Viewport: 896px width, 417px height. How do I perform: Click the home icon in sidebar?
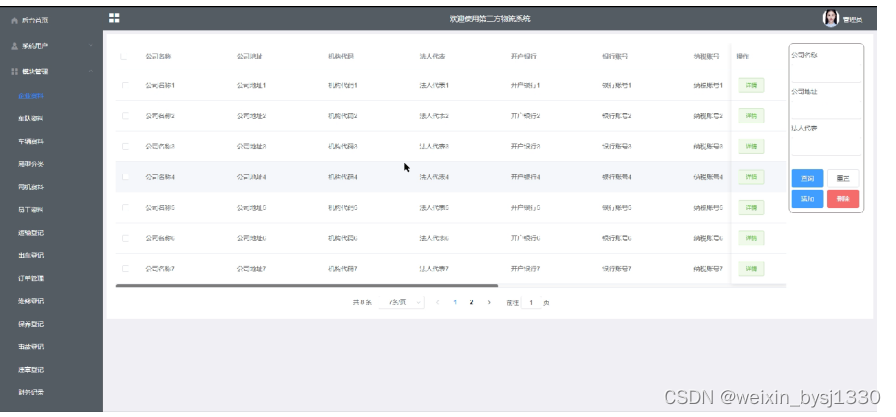coord(15,20)
